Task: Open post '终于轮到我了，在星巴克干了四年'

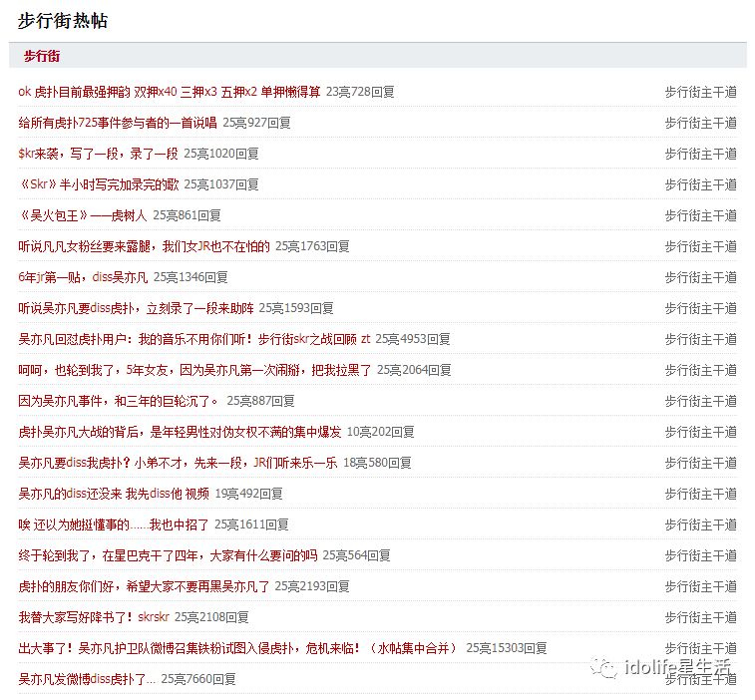Action: pos(168,555)
